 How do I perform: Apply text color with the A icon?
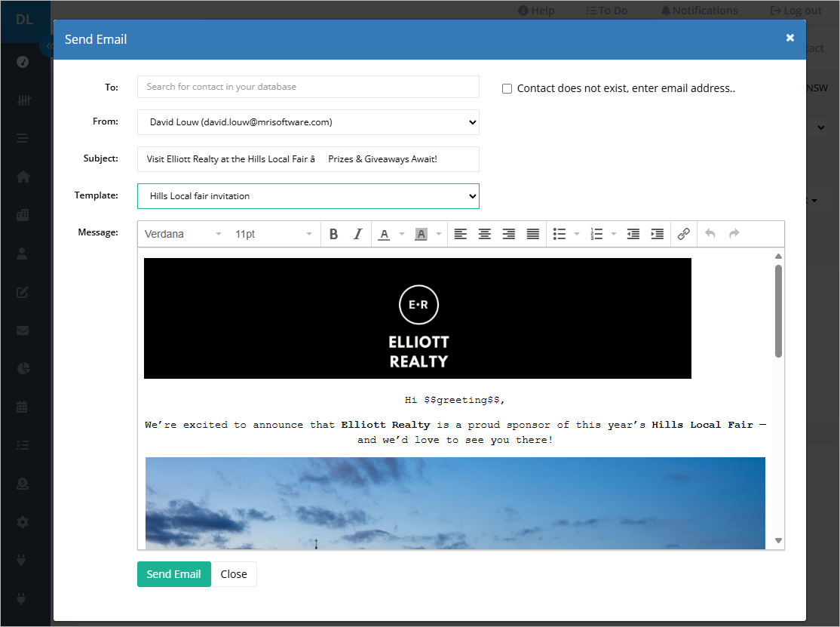384,234
